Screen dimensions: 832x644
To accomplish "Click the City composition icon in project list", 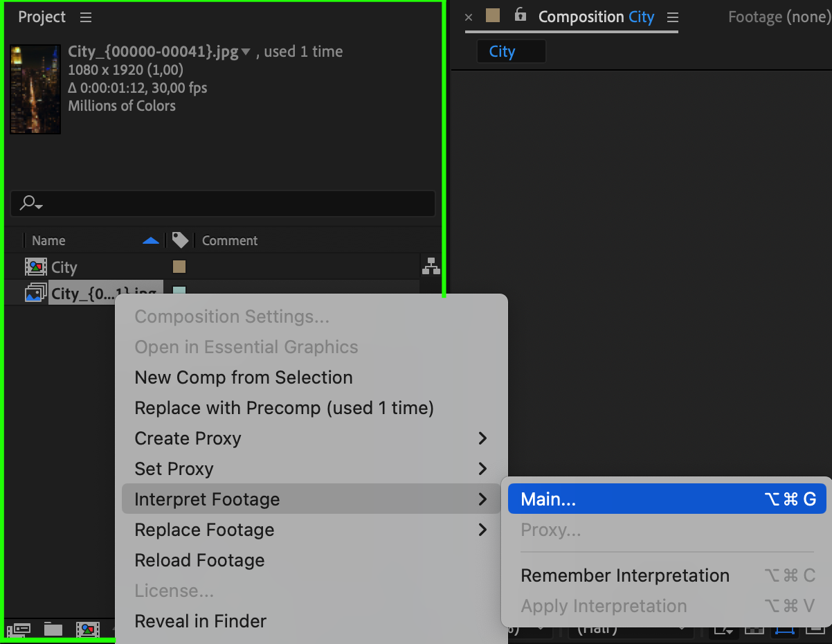I will coord(35,267).
